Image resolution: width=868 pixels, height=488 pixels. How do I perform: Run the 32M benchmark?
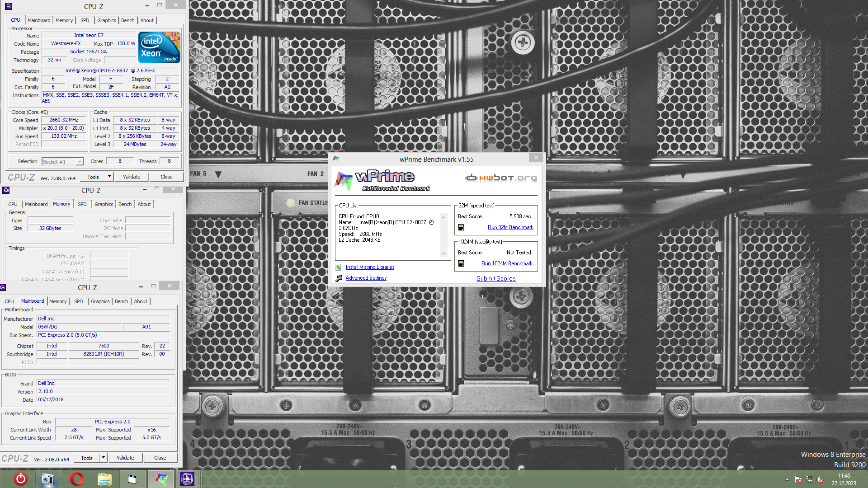pyautogui.click(x=510, y=227)
